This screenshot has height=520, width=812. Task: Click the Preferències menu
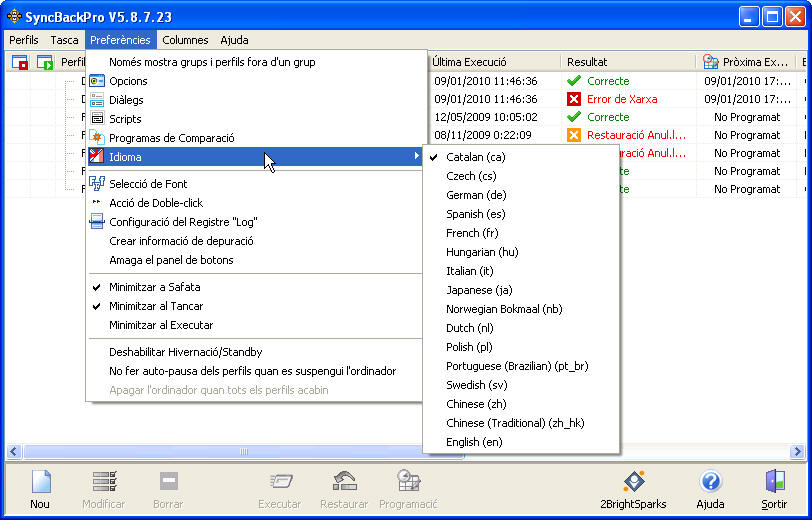(x=120, y=40)
